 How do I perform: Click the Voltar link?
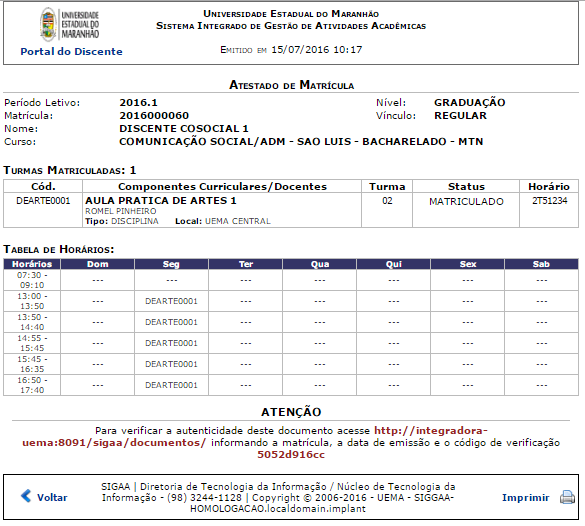pyautogui.click(x=52, y=498)
